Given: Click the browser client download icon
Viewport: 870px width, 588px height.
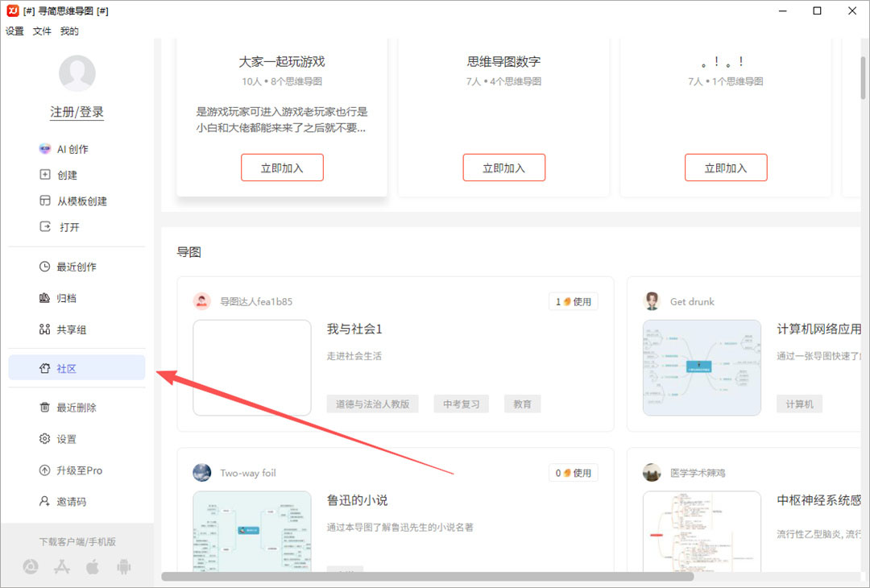Looking at the screenshot, I should 31,567.
